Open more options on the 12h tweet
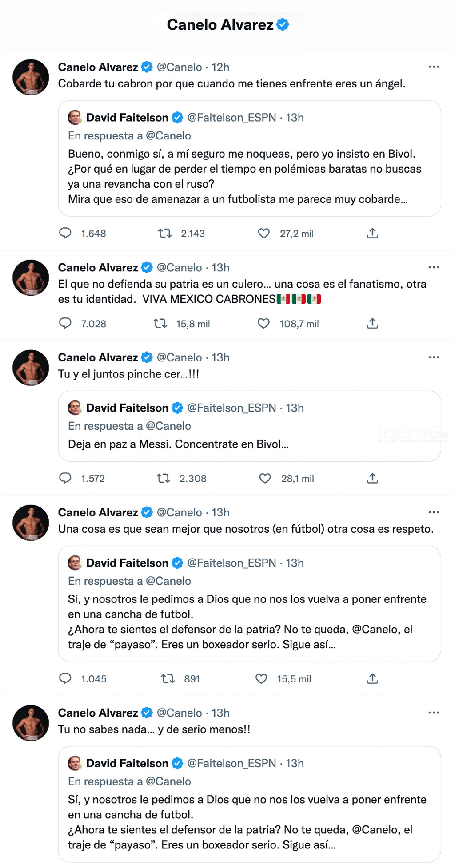Viewport: 455px width, 868px height. tap(434, 67)
